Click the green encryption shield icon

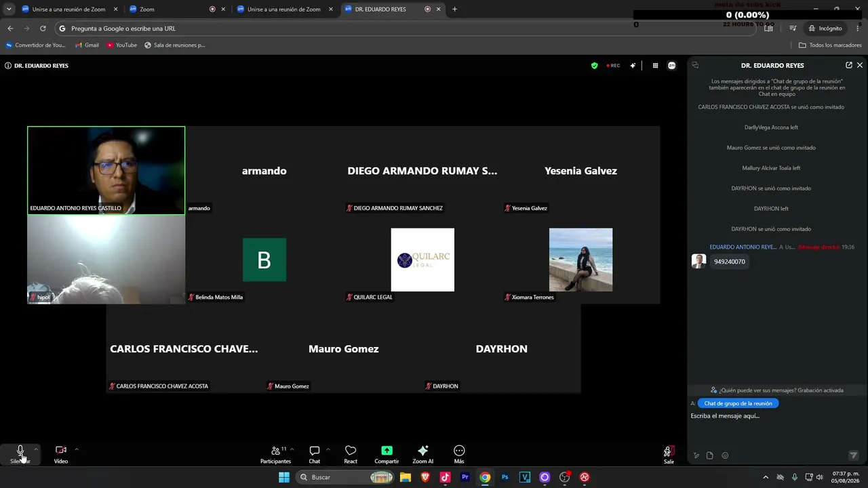[595, 66]
